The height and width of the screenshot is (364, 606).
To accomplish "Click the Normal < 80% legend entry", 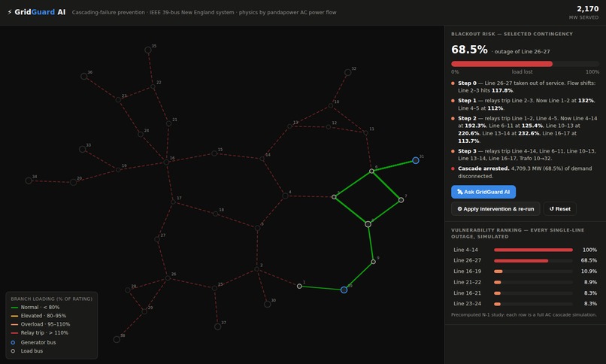I will click(35, 307).
